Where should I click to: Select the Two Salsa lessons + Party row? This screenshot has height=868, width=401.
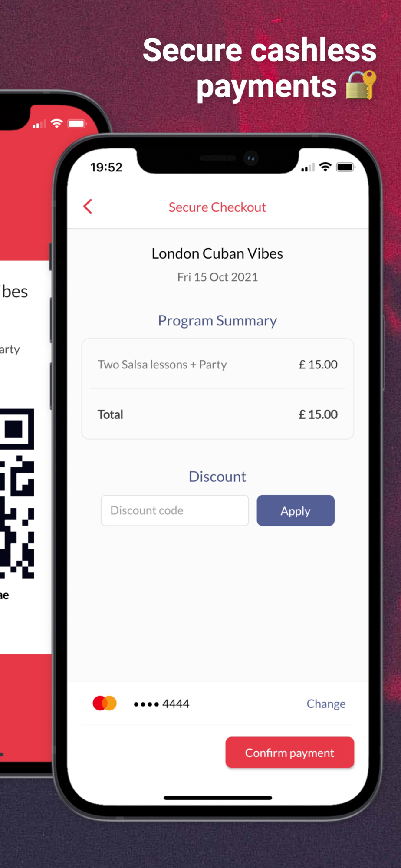point(217,364)
